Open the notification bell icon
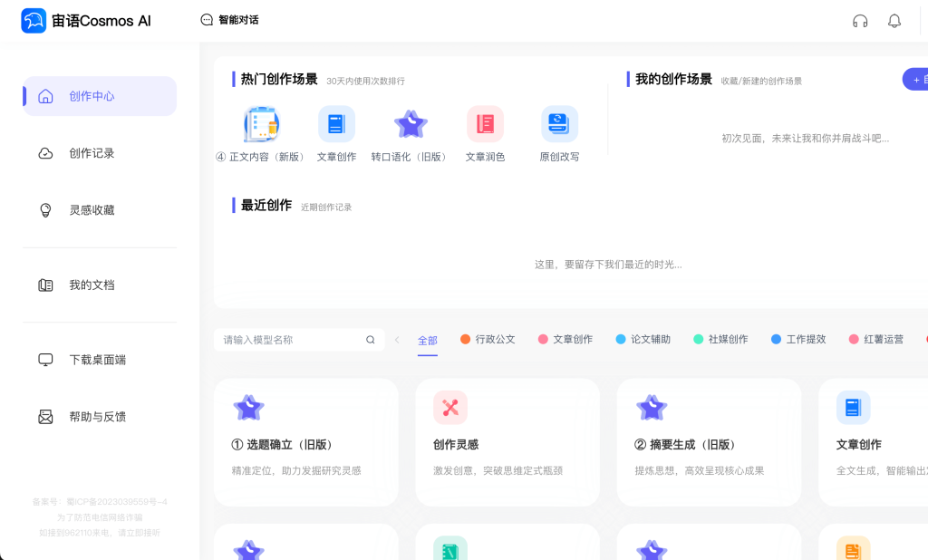The image size is (928, 560). [894, 22]
